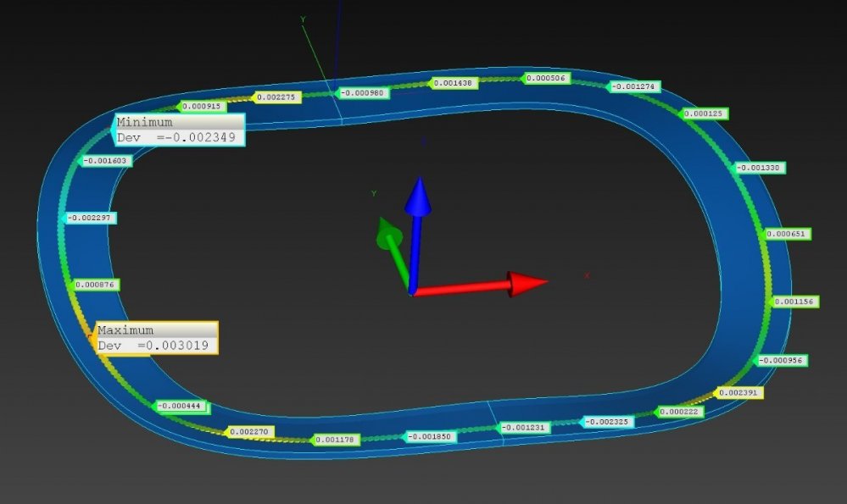Click the -0.001330 deviation annotation

[759, 168]
